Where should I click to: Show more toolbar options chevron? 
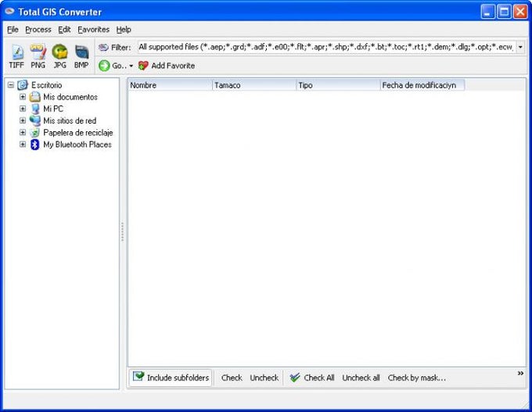click(x=520, y=374)
